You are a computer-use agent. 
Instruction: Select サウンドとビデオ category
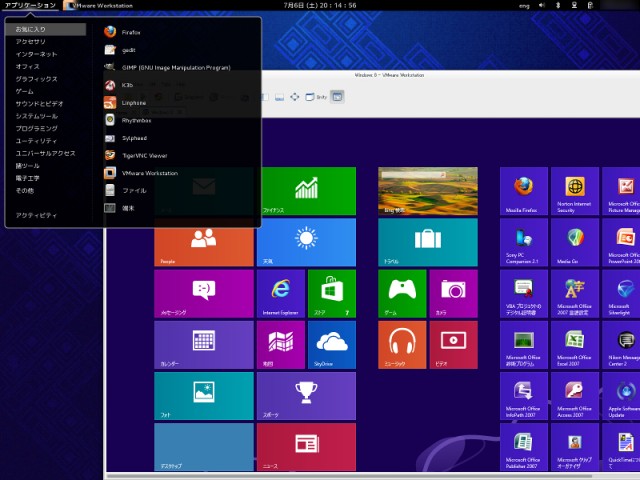tap(39, 104)
